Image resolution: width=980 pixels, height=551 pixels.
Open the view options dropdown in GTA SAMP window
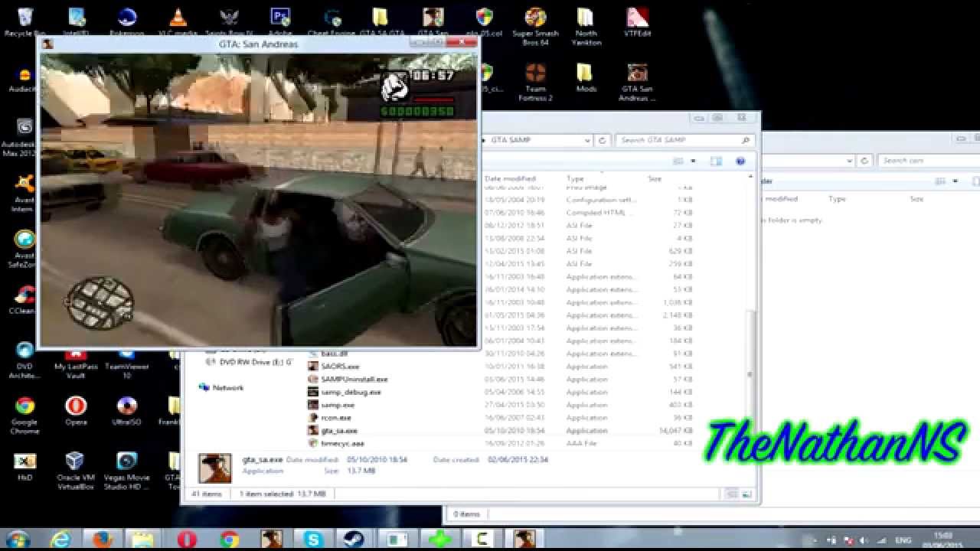pos(693,161)
